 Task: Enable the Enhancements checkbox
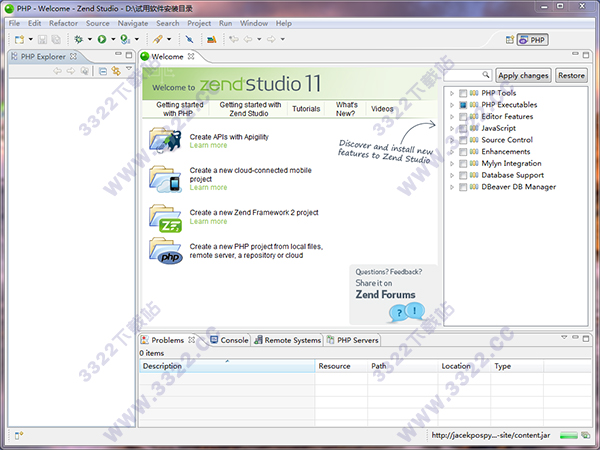click(463, 152)
